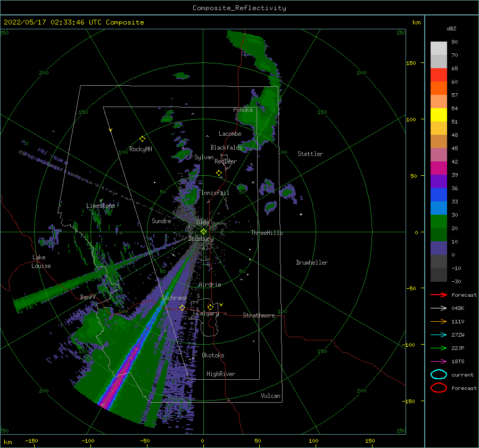This screenshot has width=479, height=448.
Task: Pick the yellow swatch between 54 and 51 dBZ
Action: point(439,115)
